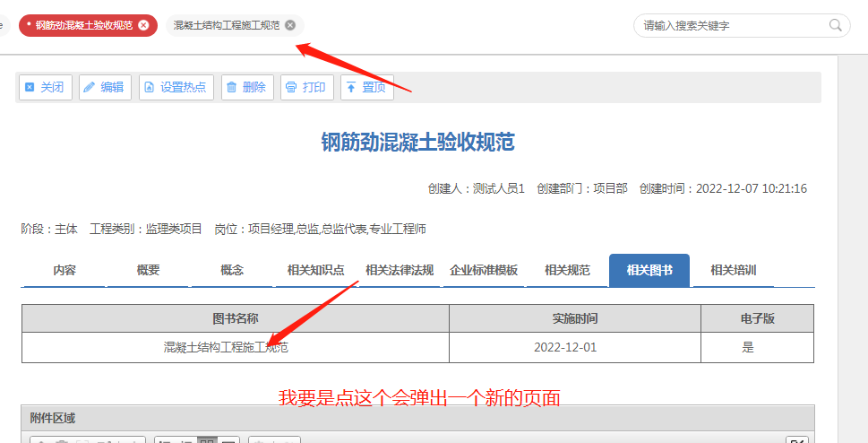Viewport: 868px width, 443px height.
Task: Click the 编辑 pencil button
Action: 105,87
